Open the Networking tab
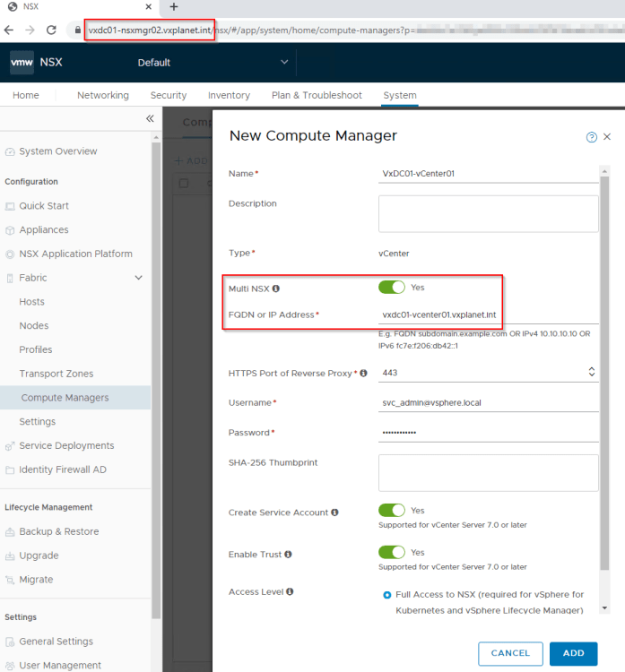The height and width of the screenshot is (672, 625). (x=103, y=95)
